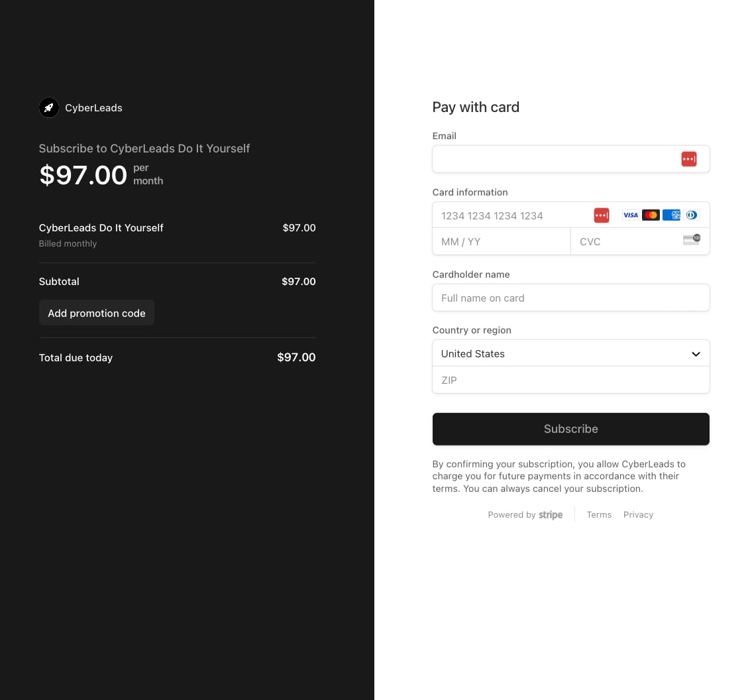748x700 pixels.
Task: Click the password manager icon in Email field
Action: pyautogui.click(x=689, y=159)
